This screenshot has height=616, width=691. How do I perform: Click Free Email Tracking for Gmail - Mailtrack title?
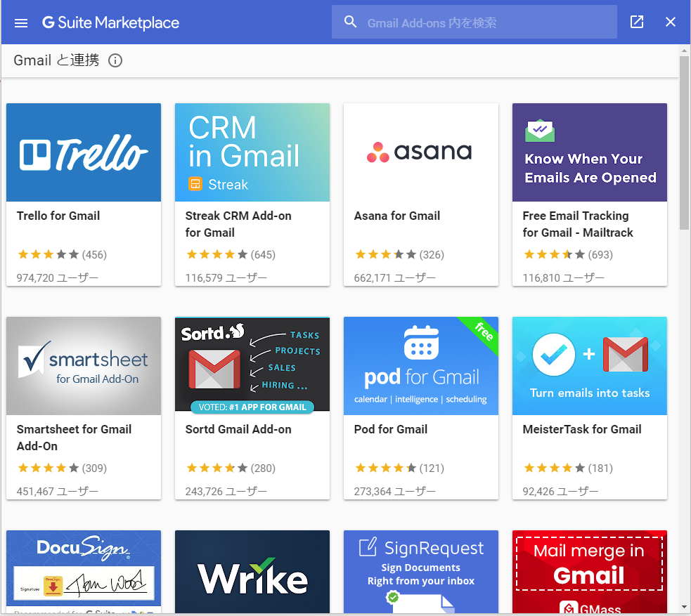click(x=578, y=224)
